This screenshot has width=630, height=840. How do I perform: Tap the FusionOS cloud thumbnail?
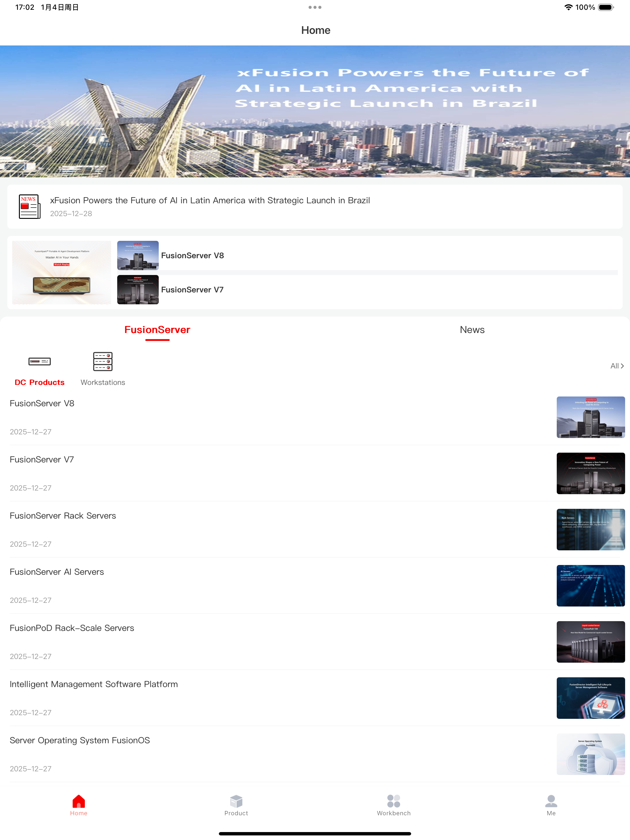click(x=591, y=754)
